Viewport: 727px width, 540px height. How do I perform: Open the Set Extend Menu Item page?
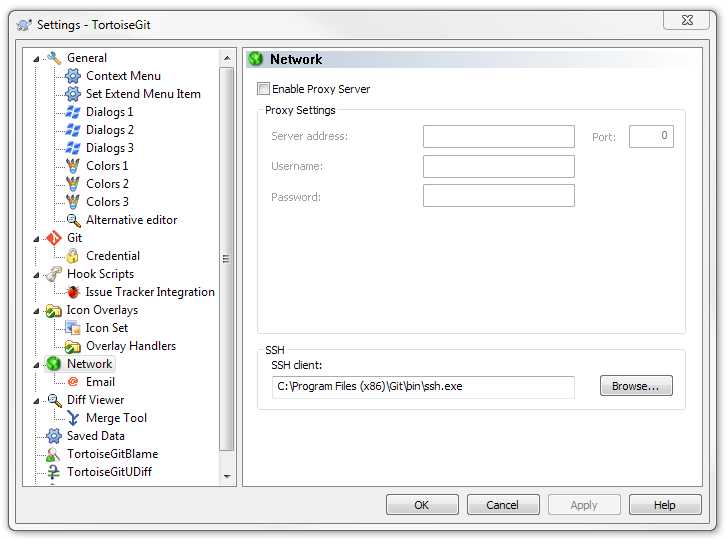point(143,94)
